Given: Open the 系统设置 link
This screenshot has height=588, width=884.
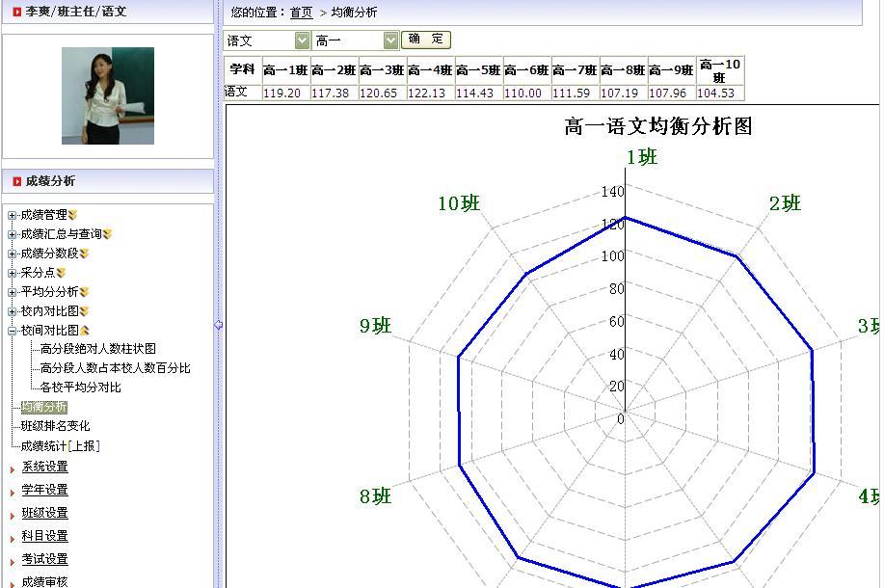Looking at the screenshot, I should pos(44,467).
